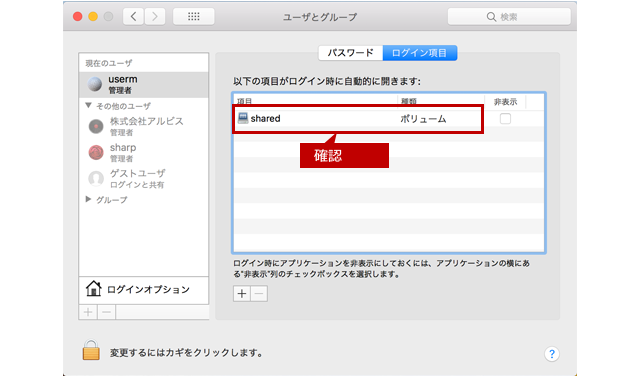The height and width of the screenshot is (376, 640).
Task: Add login item with plus button
Action: 242,294
